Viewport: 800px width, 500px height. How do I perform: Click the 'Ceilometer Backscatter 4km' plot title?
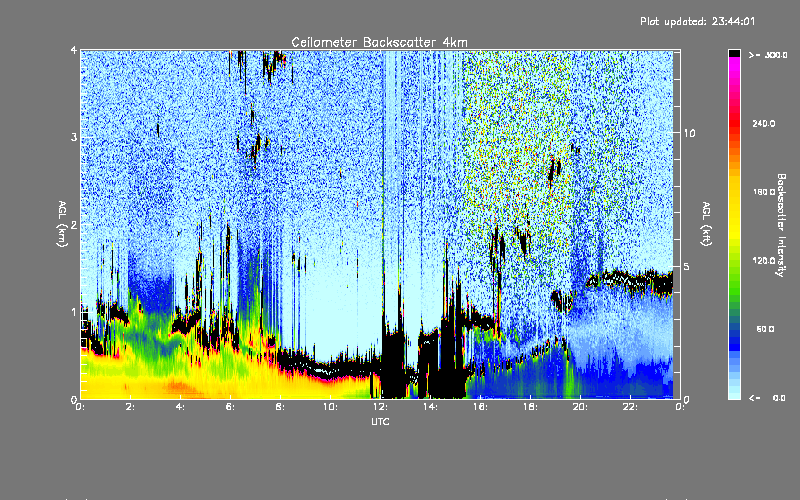[x=379, y=42]
